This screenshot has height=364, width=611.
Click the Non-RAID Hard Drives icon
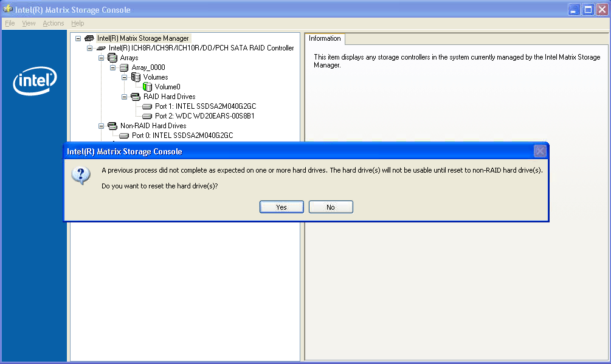click(112, 126)
